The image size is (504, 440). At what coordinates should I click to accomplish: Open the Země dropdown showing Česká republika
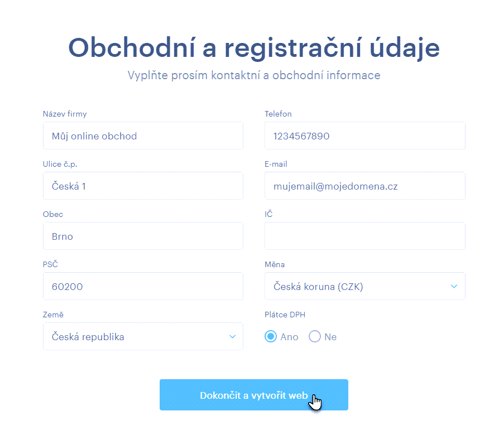point(142,337)
